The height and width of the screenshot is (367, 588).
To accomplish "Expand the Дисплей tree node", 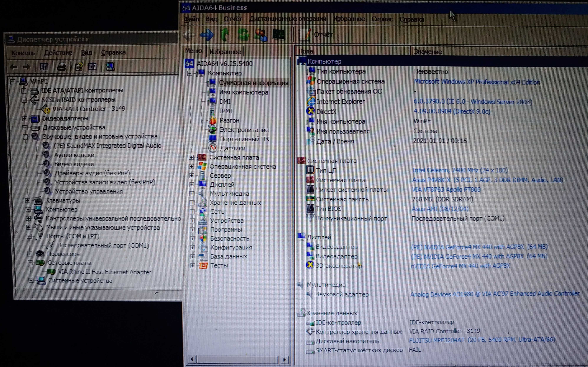I will (x=192, y=185).
